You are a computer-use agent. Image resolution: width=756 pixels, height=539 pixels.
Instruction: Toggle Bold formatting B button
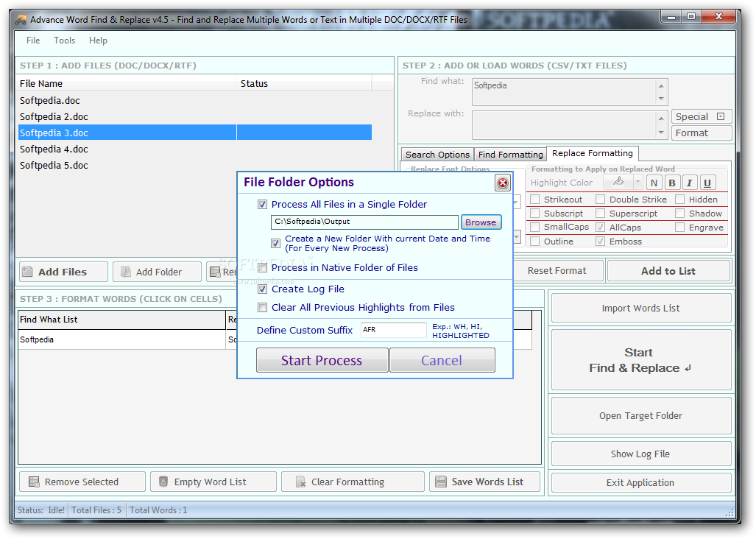(x=671, y=183)
